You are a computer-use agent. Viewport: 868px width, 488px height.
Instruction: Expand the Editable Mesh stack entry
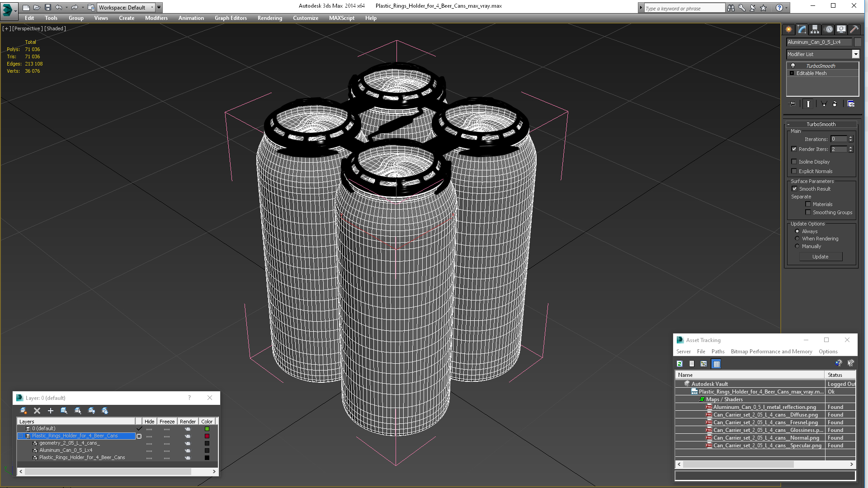coord(792,73)
